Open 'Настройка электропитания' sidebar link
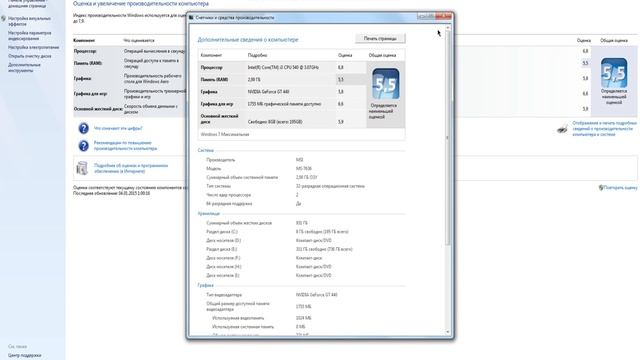This screenshot has width=640, height=360. tap(33, 47)
